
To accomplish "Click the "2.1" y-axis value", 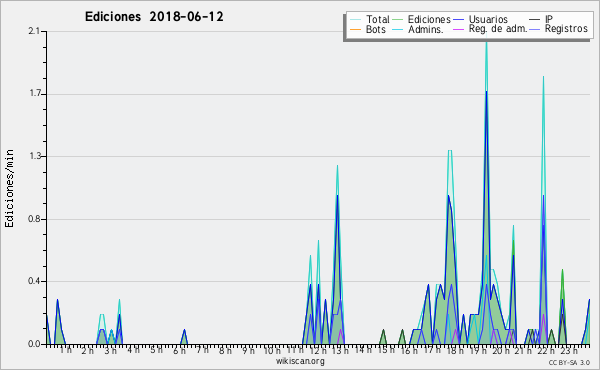I will pos(34,31).
